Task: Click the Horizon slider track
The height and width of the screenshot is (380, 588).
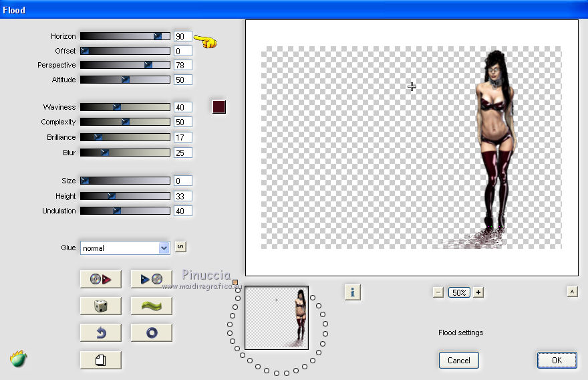Action: click(x=125, y=36)
